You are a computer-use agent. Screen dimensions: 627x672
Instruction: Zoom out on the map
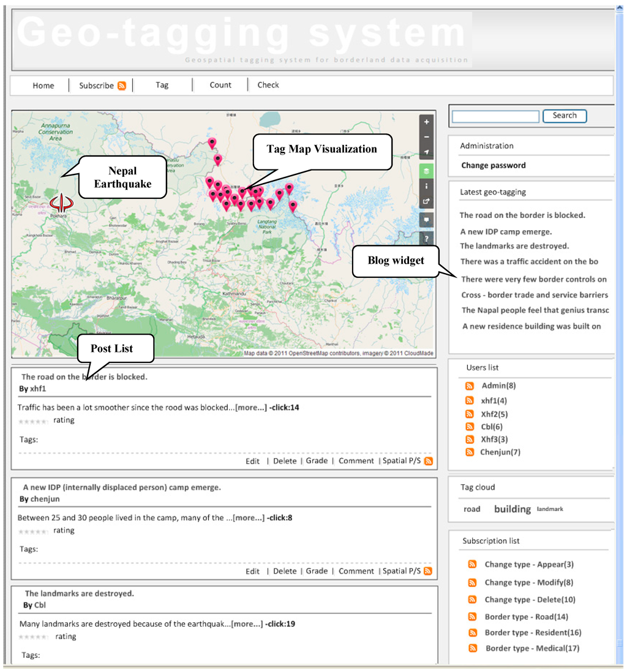coord(427,137)
